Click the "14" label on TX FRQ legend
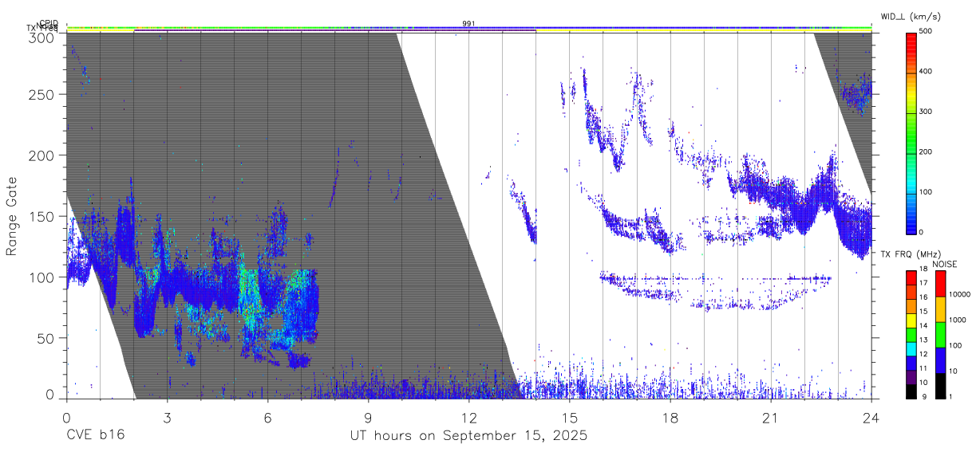This screenshot has width=980, height=452. point(924,326)
